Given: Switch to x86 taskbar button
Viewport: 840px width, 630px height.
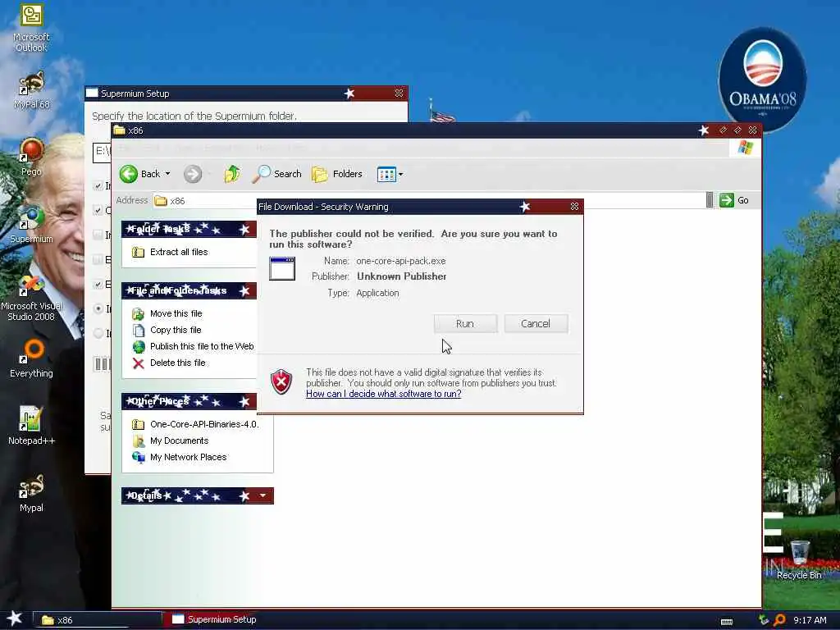Looking at the screenshot, I should pos(98,620).
